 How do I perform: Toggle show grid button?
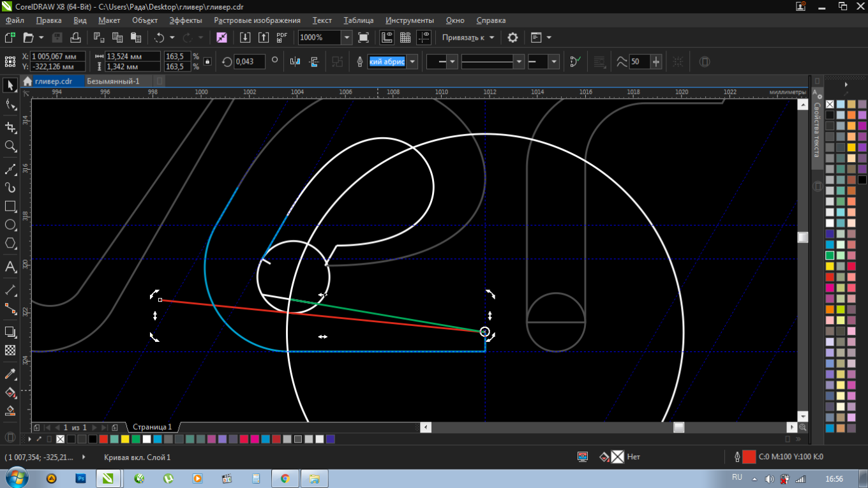[405, 38]
